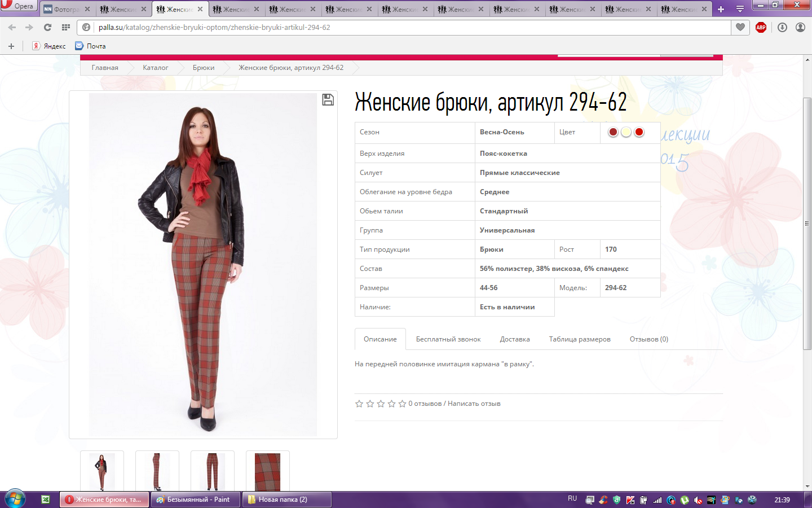This screenshot has width=812, height=508.
Task: Open the Бесплатный звонок tab
Action: [448, 339]
